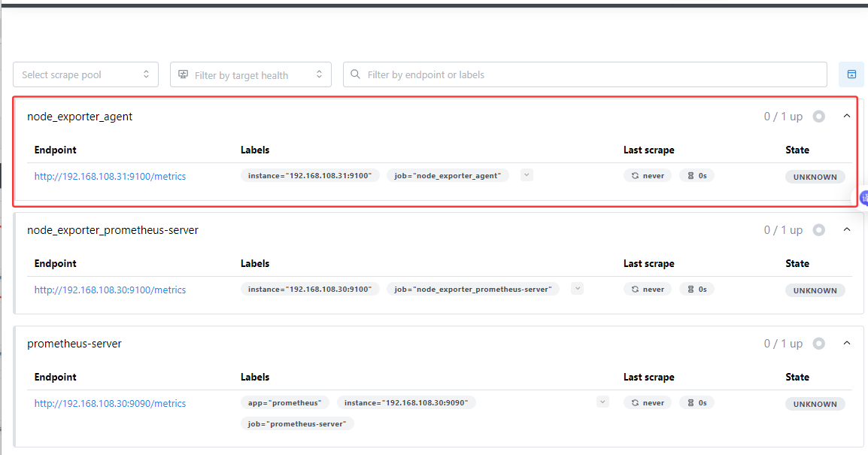Click the UNKNOWN state badge for prometheus-server
Viewport: 868px width, 455px height.
click(x=815, y=404)
